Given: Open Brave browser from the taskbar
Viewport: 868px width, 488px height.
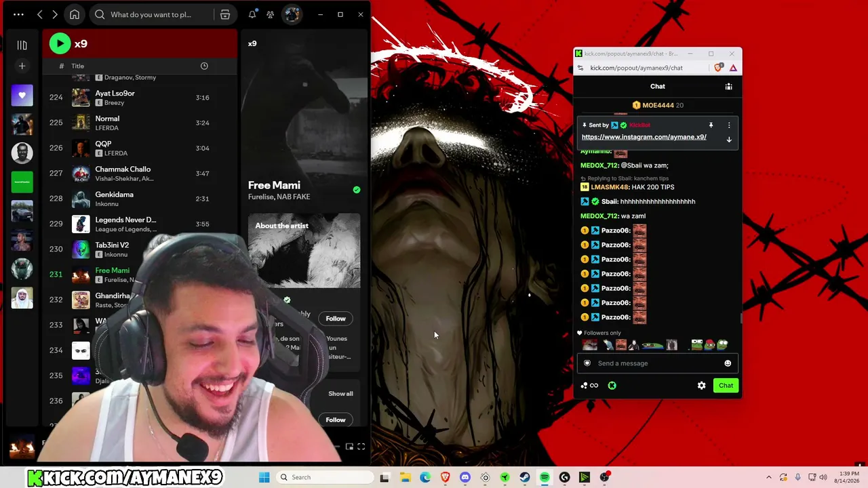Looking at the screenshot, I should tap(445, 477).
